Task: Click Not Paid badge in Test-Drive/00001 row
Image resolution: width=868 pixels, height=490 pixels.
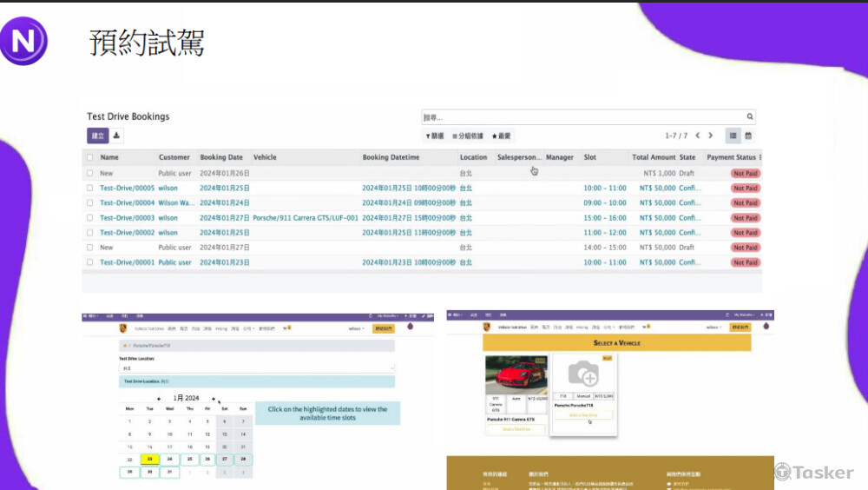Action: [745, 262]
